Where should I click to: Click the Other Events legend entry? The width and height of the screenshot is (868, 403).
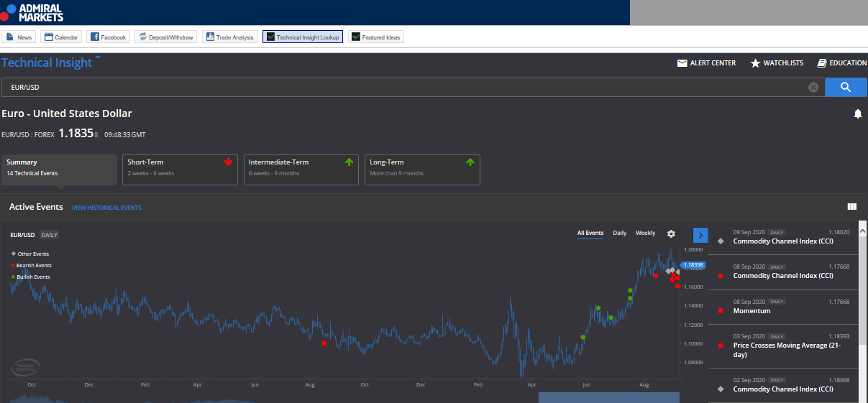[30, 254]
